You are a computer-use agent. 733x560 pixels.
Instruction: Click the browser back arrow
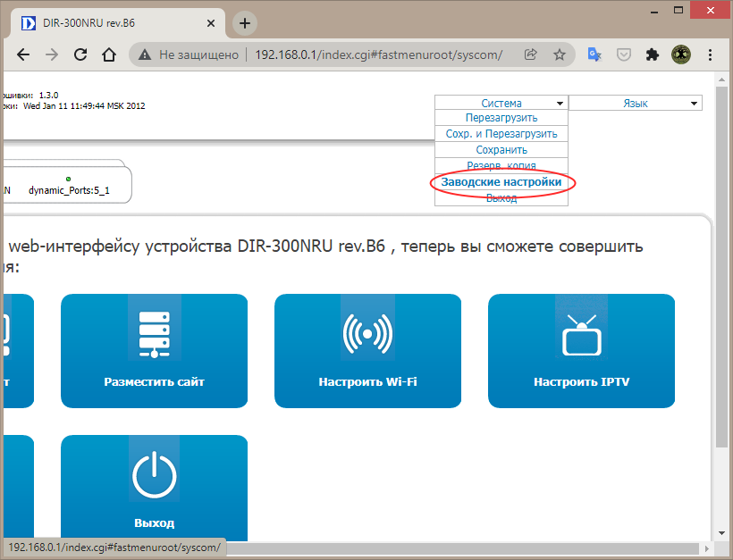[23, 54]
